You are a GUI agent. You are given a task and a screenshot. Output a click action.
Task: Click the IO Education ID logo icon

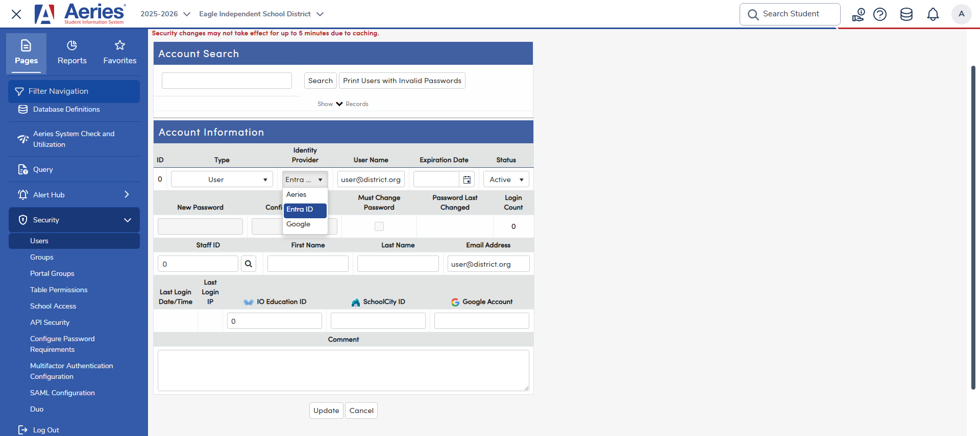point(249,302)
